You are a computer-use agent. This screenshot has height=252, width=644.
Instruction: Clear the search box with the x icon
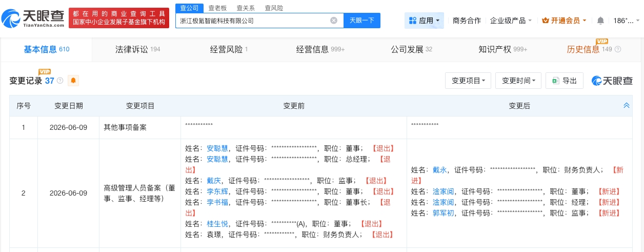[x=334, y=21]
